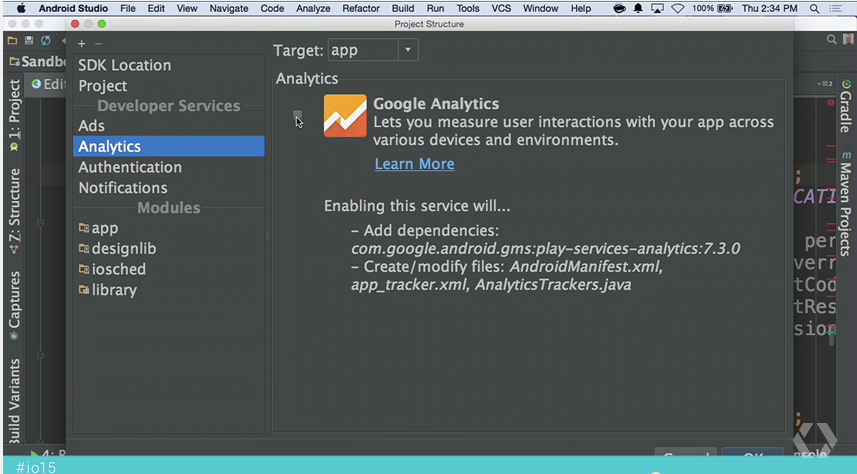
Task: Select Project in the sidebar list
Action: point(103,86)
